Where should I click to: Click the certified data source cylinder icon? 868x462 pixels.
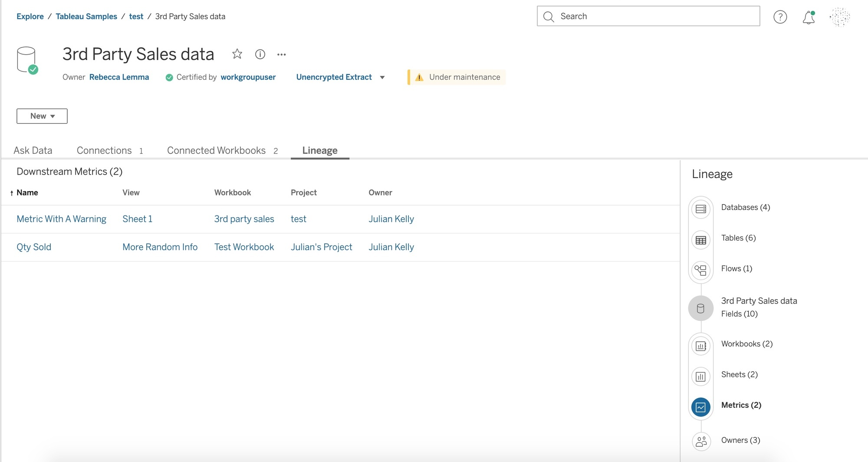(x=27, y=60)
